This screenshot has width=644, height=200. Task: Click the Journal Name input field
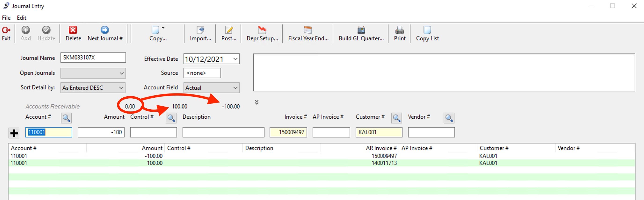pos(93,57)
